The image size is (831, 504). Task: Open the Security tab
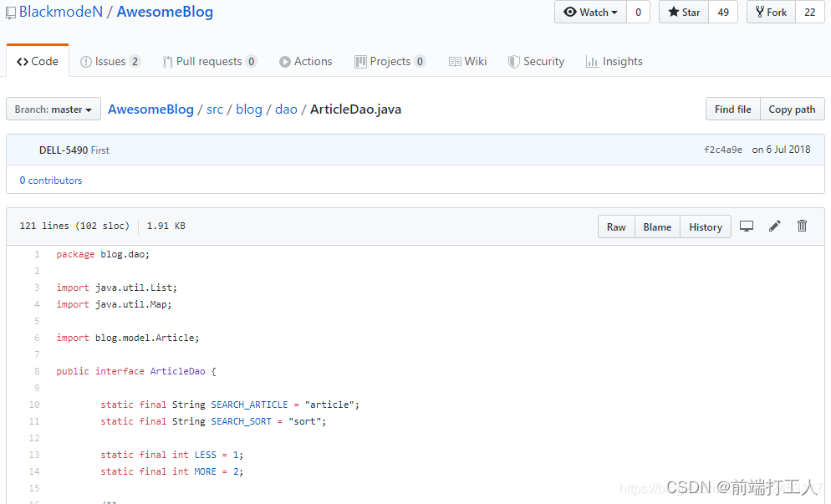pos(537,62)
